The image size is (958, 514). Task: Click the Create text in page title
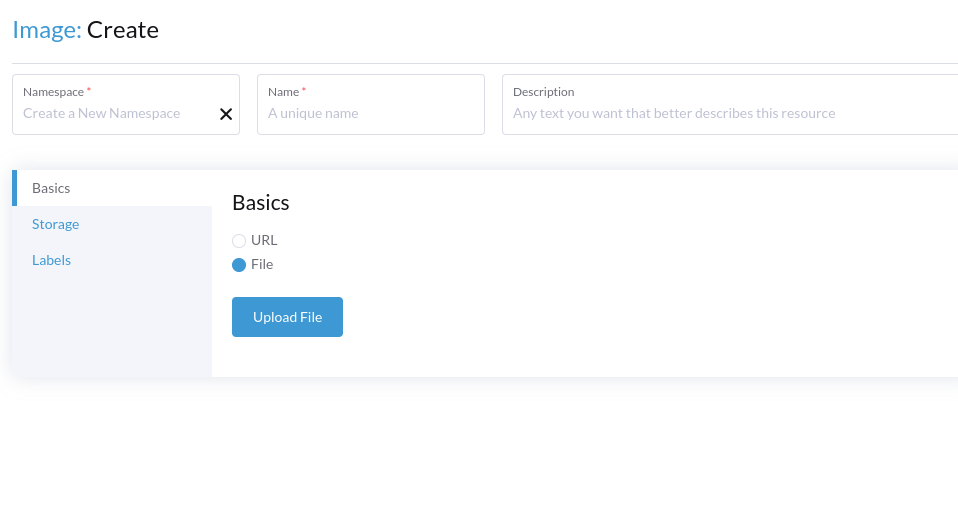click(123, 30)
